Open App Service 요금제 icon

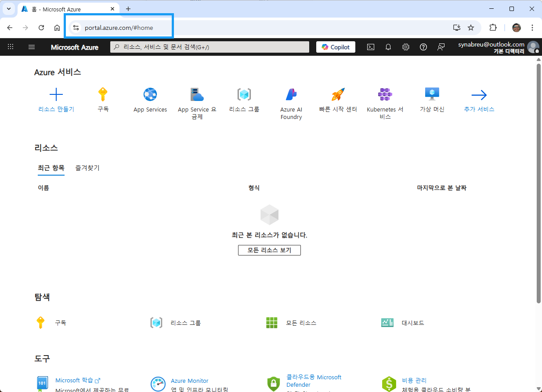[197, 94]
